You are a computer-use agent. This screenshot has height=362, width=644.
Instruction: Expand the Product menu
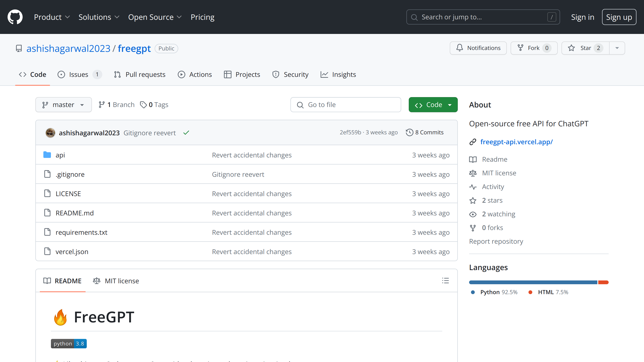(52, 17)
